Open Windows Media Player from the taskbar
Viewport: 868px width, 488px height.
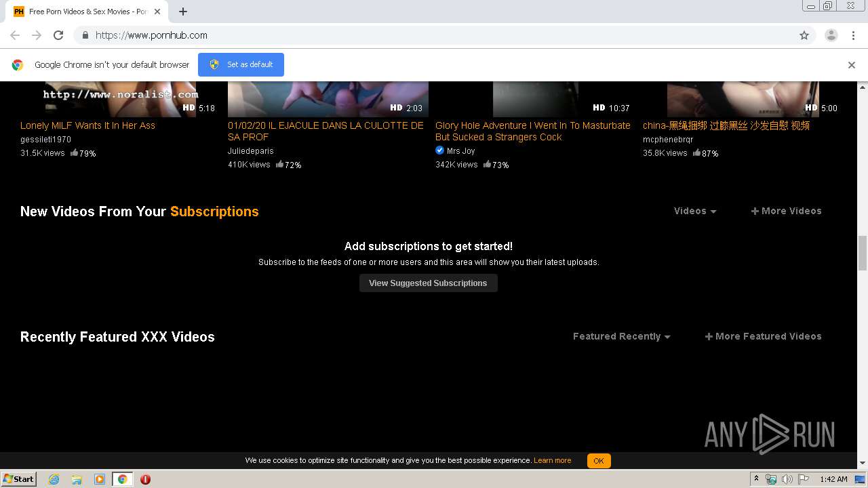coord(100,479)
